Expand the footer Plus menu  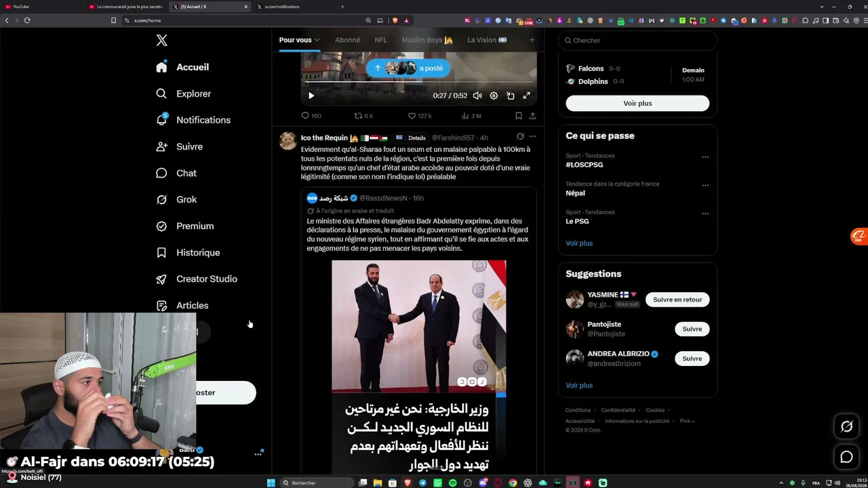(x=688, y=421)
